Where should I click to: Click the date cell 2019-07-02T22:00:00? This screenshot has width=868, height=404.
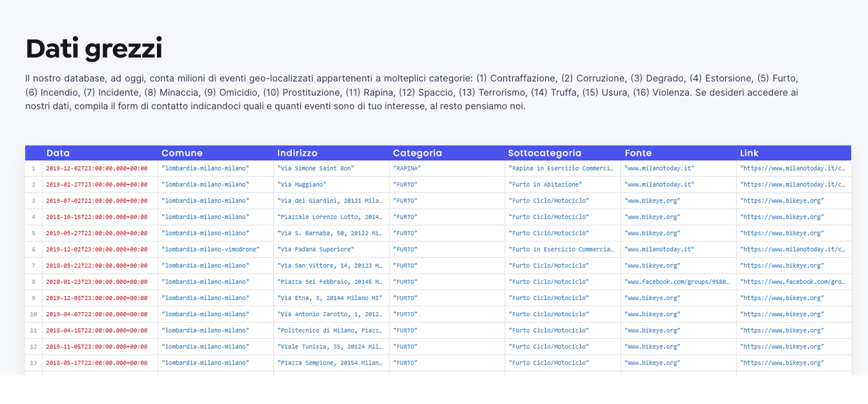[x=100, y=201]
